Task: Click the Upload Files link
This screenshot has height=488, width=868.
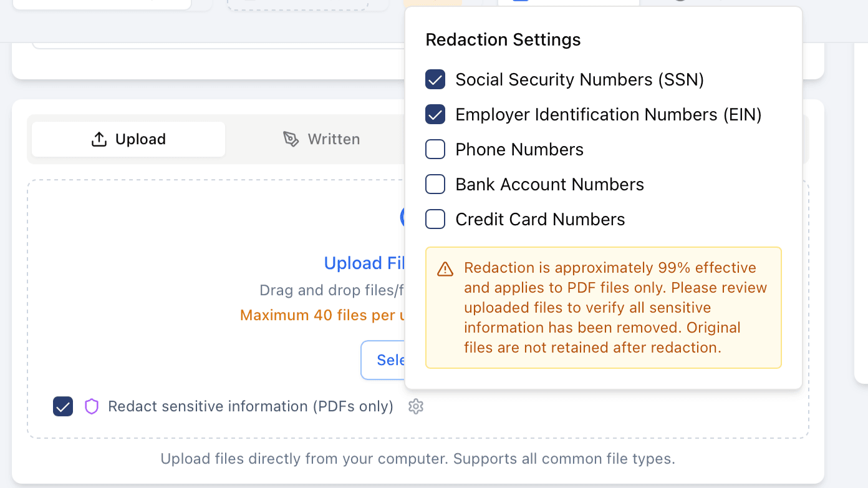Action: pos(365,263)
